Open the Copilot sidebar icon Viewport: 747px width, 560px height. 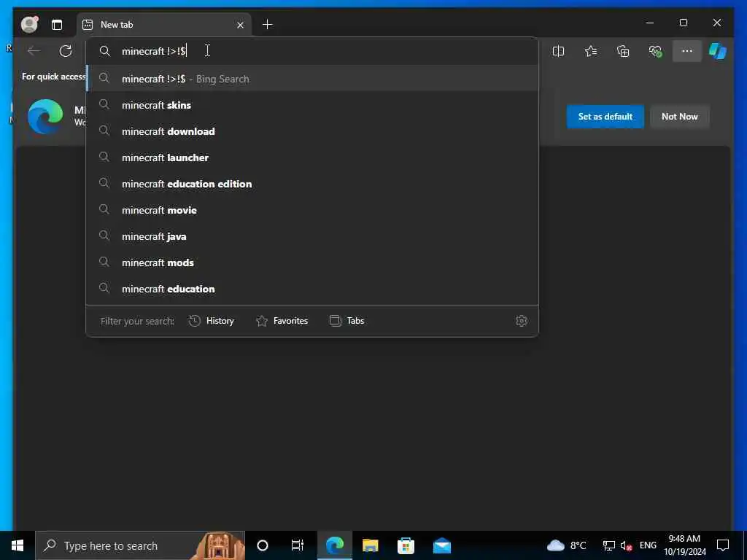coord(718,51)
